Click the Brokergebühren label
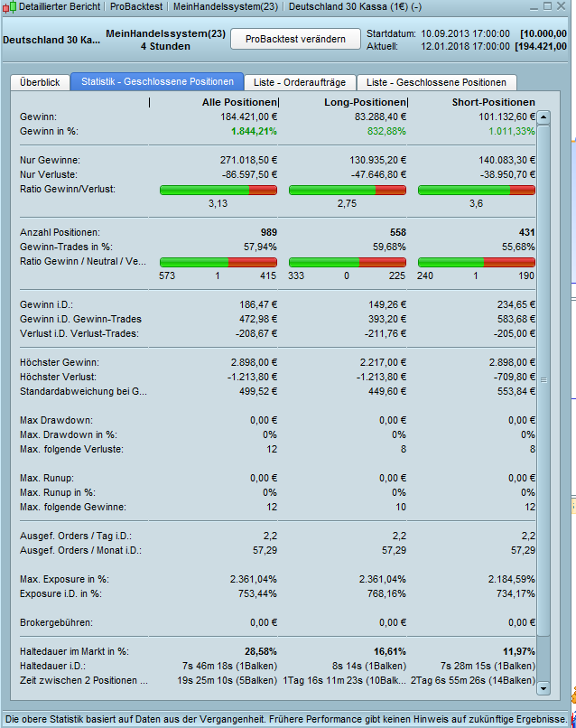Image resolution: width=576 pixels, height=728 pixels. 56,622
